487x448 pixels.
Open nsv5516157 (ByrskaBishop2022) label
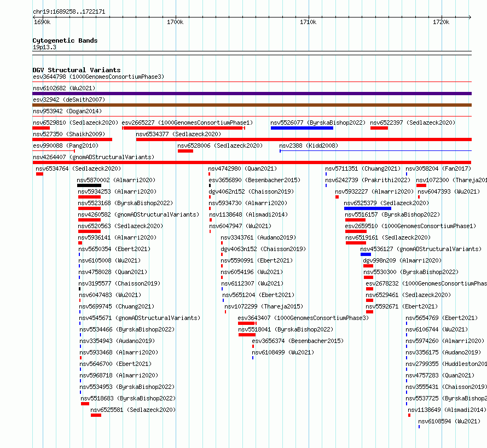point(392,214)
